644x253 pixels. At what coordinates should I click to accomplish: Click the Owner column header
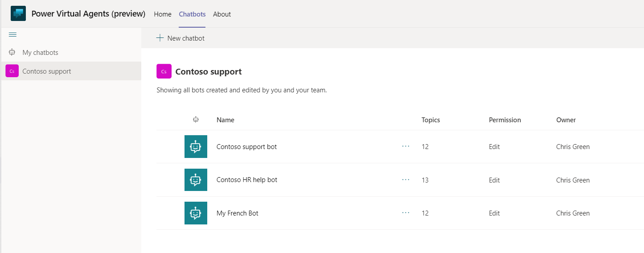point(566,120)
